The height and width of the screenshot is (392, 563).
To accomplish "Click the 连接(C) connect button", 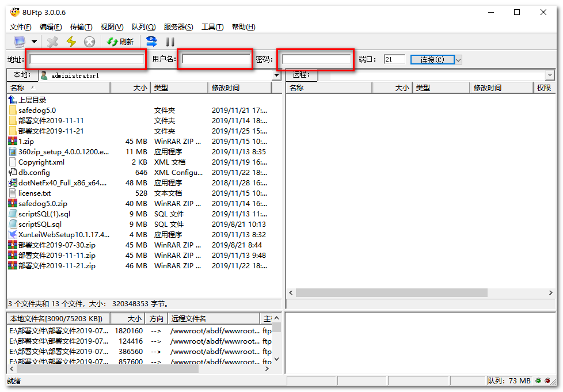I will pyautogui.click(x=432, y=60).
